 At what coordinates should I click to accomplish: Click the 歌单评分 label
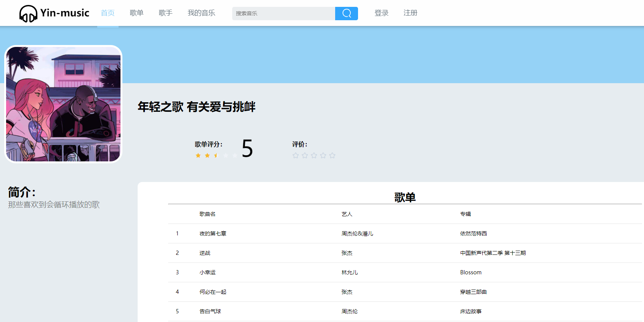[x=209, y=144]
